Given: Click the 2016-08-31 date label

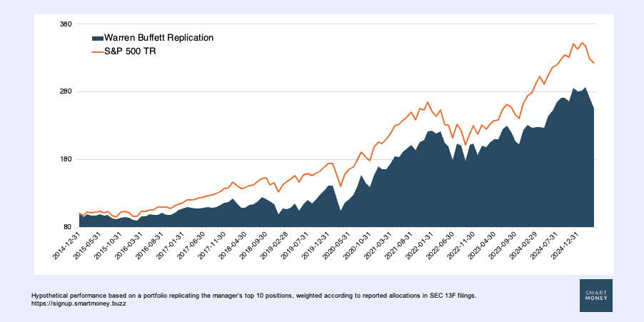Looking at the screenshot, I should coord(149,245).
